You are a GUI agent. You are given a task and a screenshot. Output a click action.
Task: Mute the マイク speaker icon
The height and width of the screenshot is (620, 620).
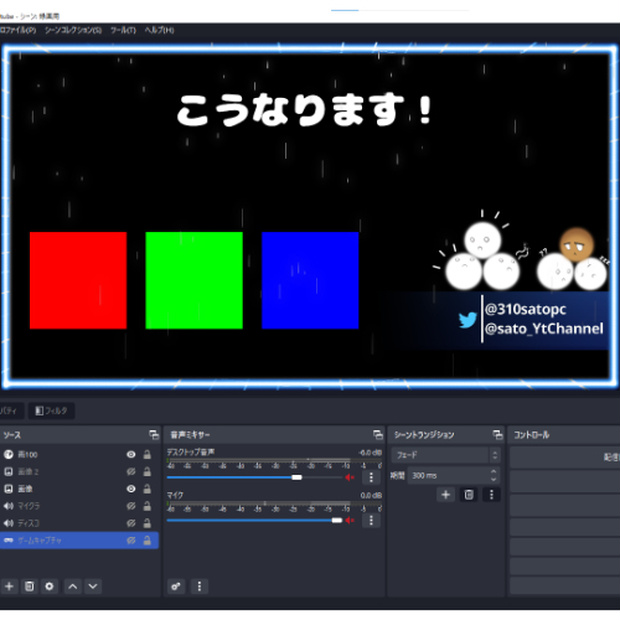tap(350, 520)
